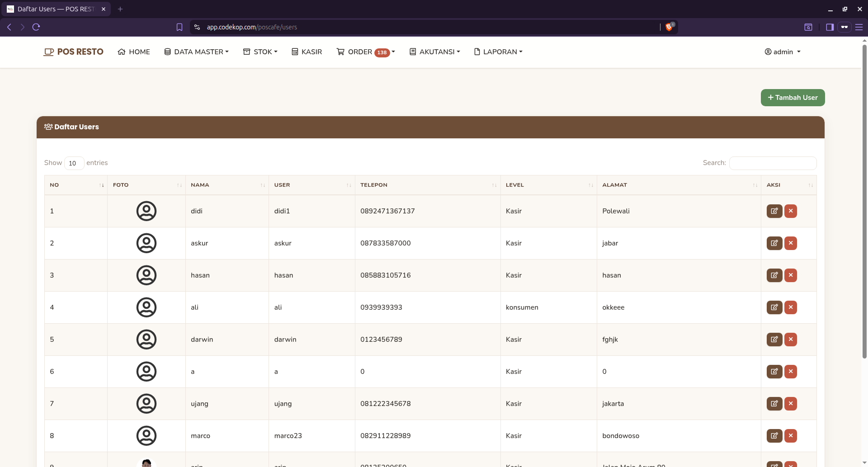This screenshot has height=467, width=868.
Task: Delete user marco entry
Action: click(x=790, y=436)
